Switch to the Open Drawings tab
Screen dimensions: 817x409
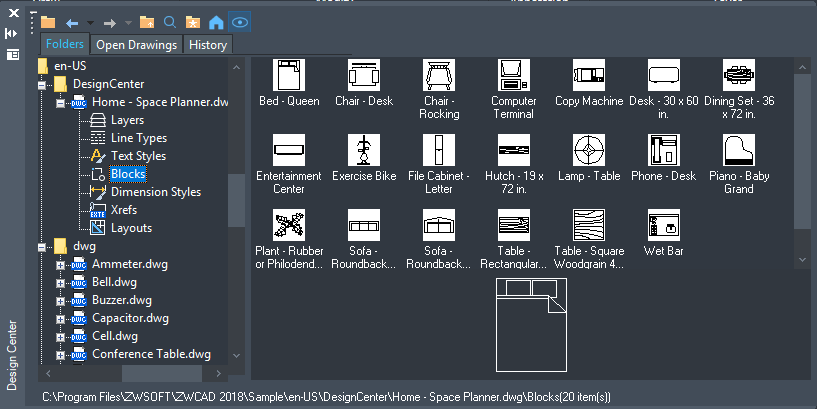coord(137,45)
